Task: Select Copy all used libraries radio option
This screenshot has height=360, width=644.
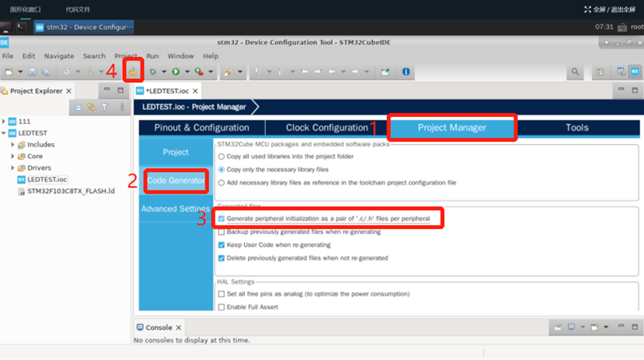Action: [x=222, y=156]
